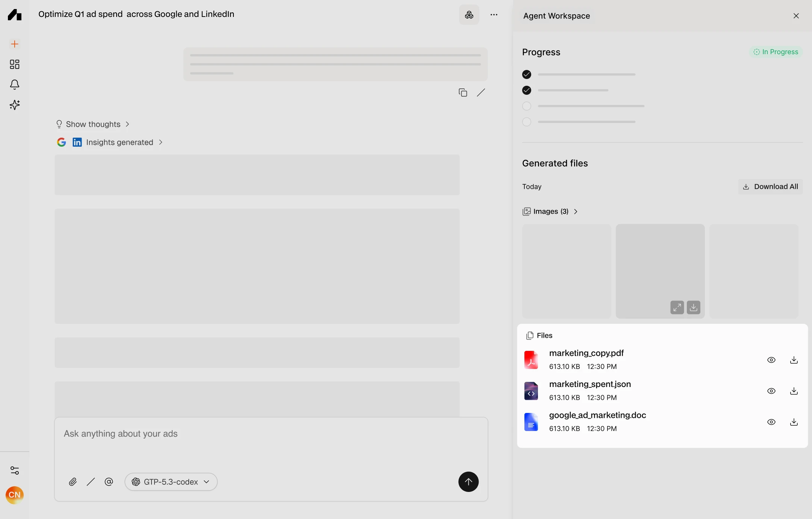The image size is (812, 519).
Task: Open the three-dots more options menu
Action: (x=494, y=15)
